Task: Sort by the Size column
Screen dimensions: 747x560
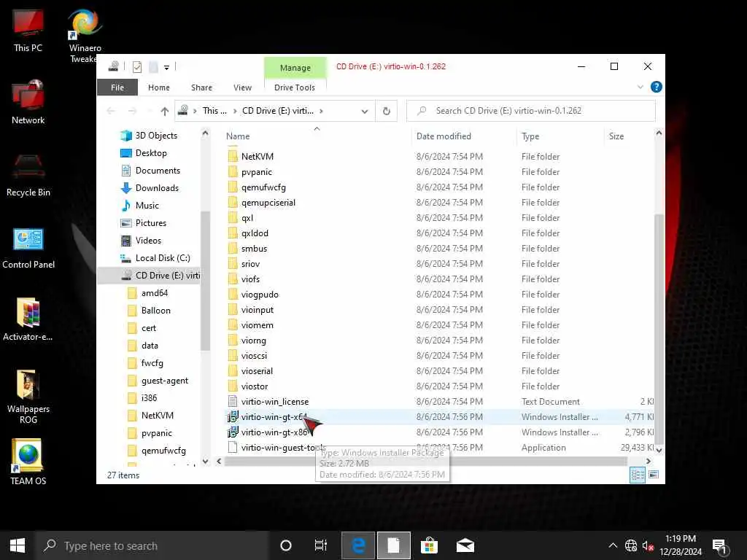Action: [629, 136]
